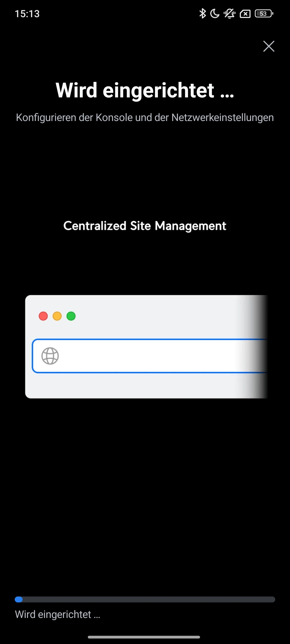Tap the blue progress indicator dot
The height and width of the screenshot is (644, 290).
tap(19, 599)
